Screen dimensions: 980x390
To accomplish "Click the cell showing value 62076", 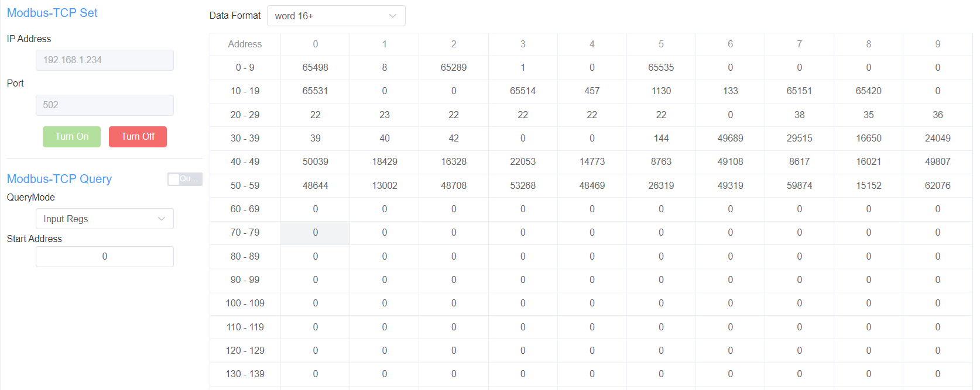I will (x=937, y=186).
